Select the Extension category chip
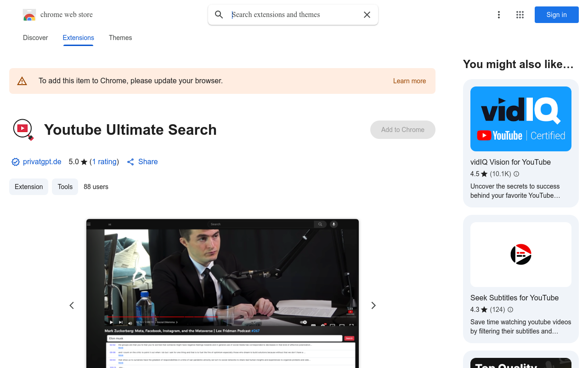Viewport: 588px width, 368px height. 28,187
